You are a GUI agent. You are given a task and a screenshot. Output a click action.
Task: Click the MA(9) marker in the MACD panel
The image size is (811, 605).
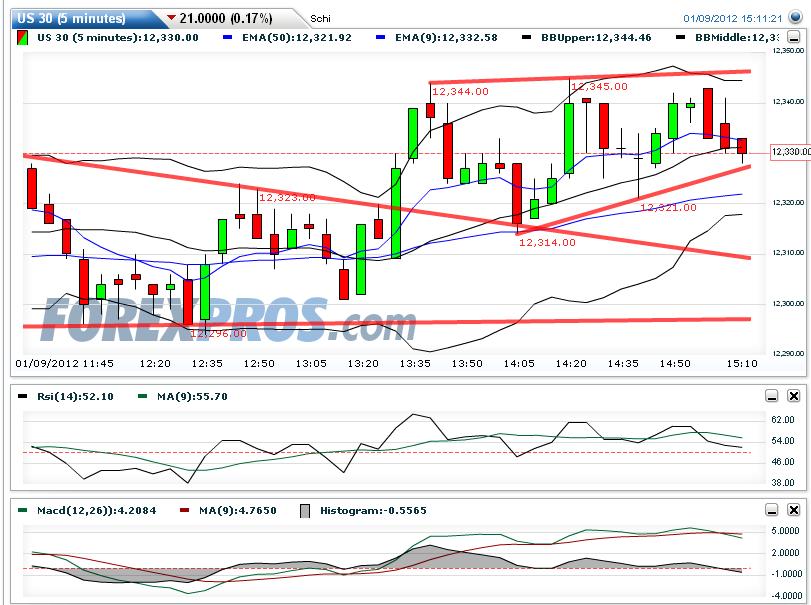(x=184, y=508)
